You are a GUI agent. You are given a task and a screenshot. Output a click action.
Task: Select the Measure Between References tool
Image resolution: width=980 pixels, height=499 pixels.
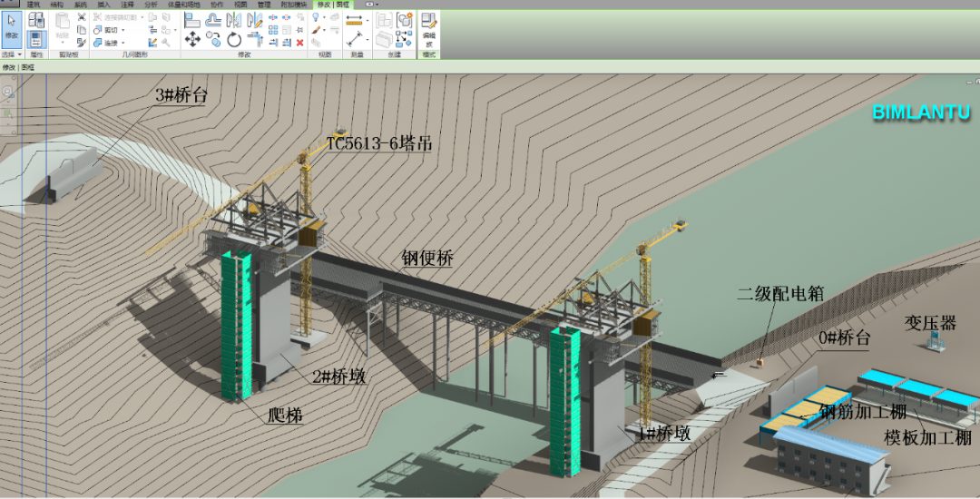(x=354, y=21)
